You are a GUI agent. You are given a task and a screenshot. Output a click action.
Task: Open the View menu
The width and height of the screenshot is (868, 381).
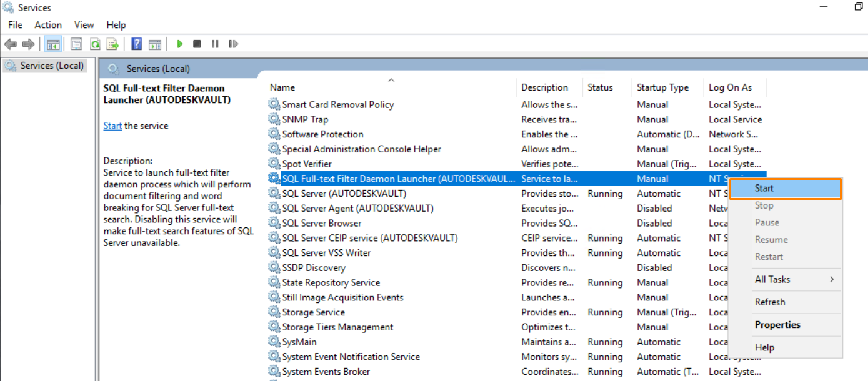[x=84, y=25]
